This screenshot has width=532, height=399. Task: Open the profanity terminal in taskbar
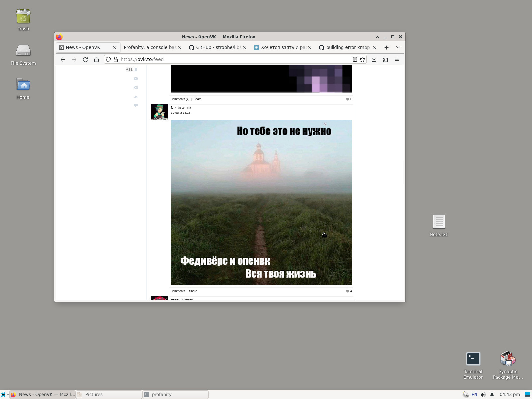point(175,394)
